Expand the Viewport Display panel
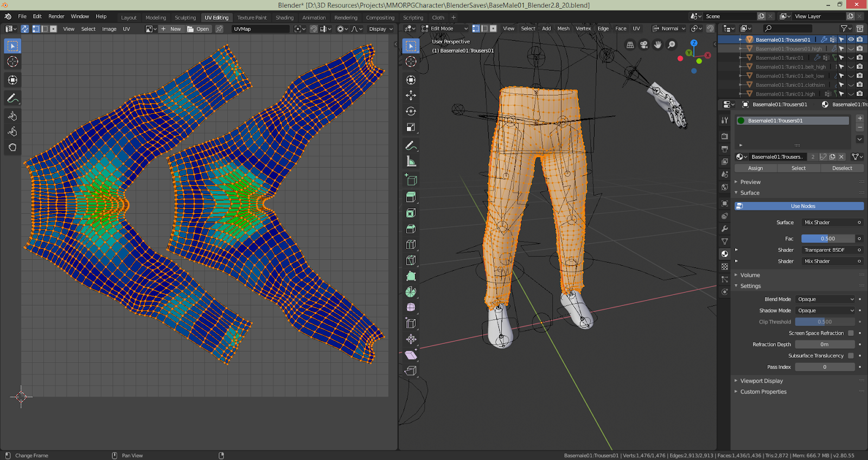The width and height of the screenshot is (868, 460). (x=761, y=381)
